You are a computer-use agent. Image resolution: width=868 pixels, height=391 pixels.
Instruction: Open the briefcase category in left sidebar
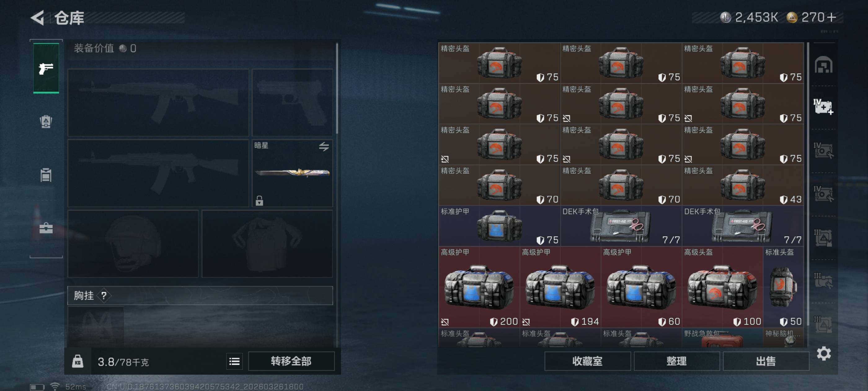pyautogui.click(x=46, y=228)
